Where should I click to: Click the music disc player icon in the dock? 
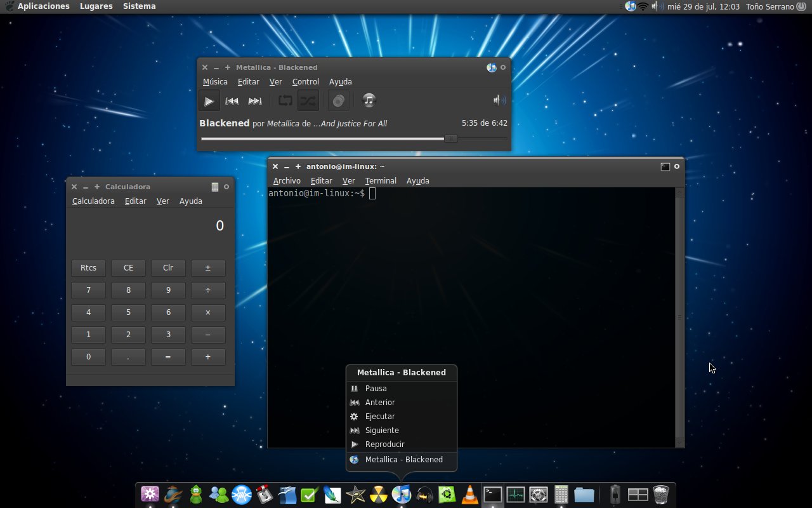coord(402,494)
